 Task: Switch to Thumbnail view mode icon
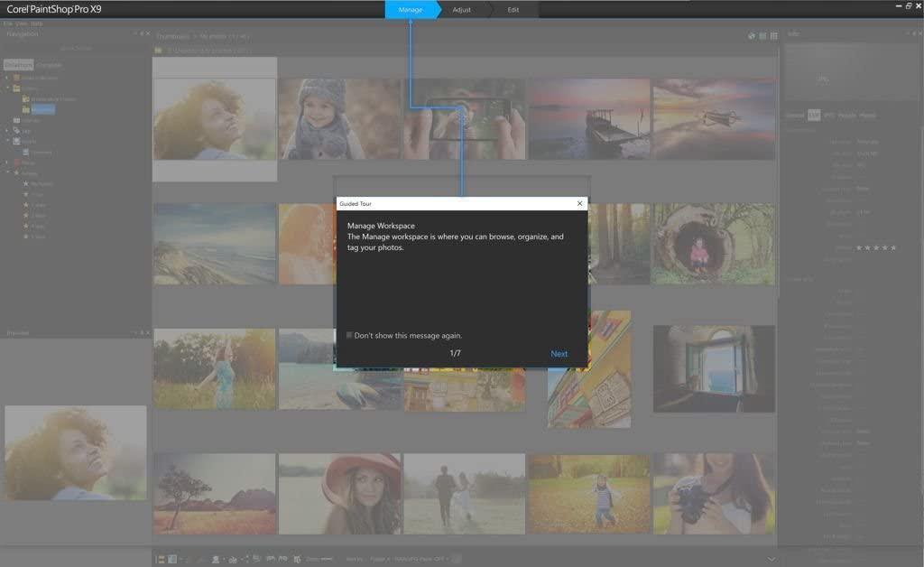[x=762, y=36]
